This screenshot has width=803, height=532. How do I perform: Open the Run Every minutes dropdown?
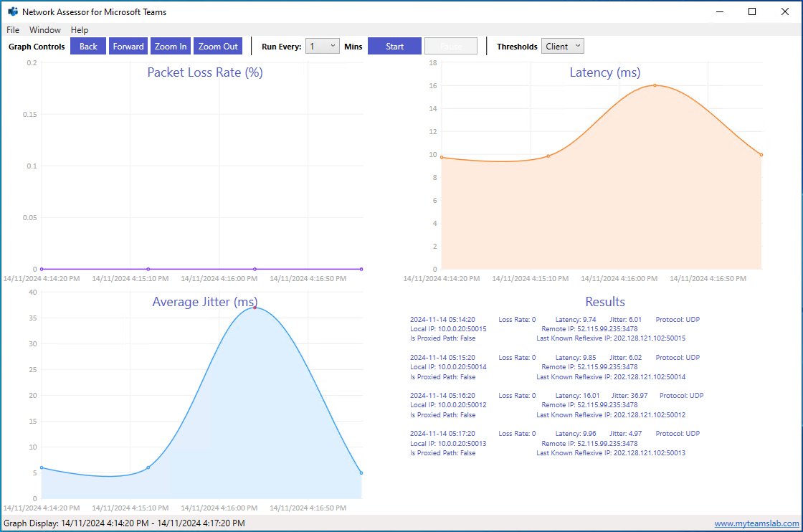(323, 46)
